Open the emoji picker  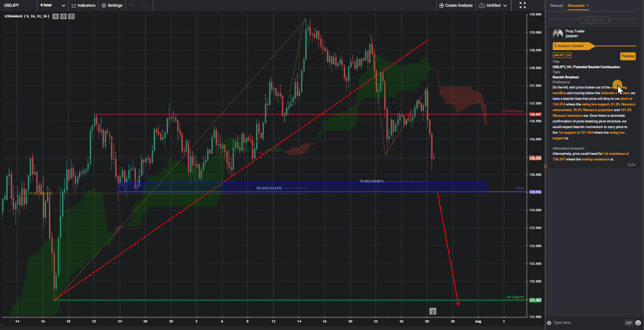[x=638, y=323]
